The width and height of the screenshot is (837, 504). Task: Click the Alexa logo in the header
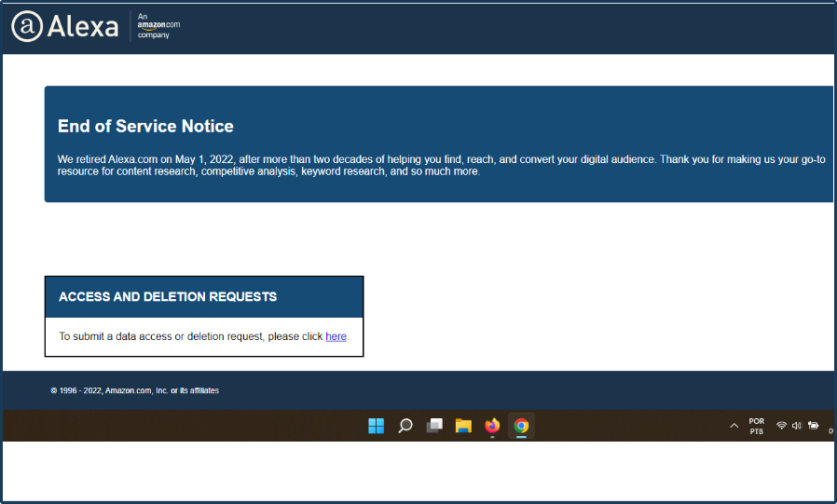(64, 26)
